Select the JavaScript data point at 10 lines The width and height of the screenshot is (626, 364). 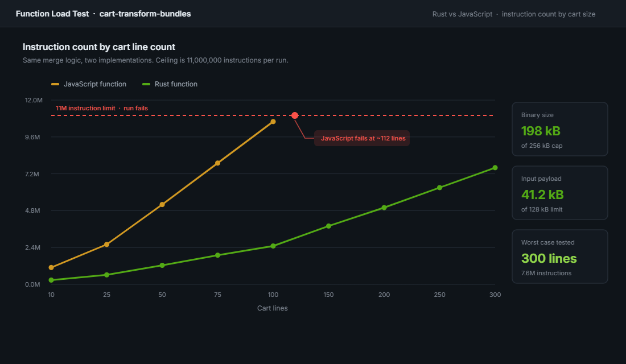pyautogui.click(x=51, y=267)
